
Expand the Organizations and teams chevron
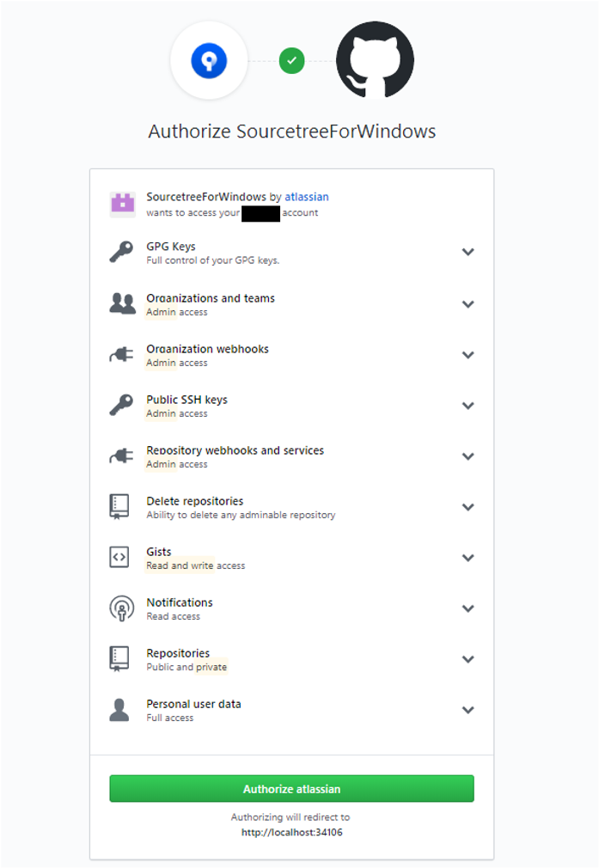tap(468, 304)
